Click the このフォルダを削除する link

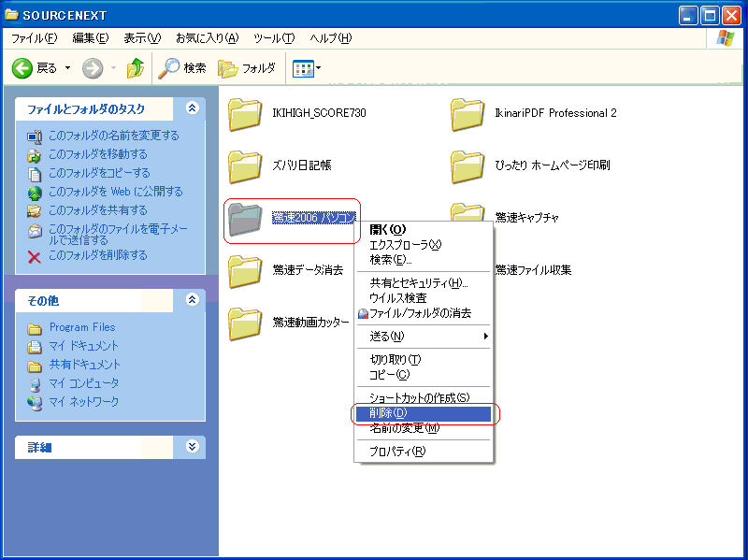pos(98,255)
